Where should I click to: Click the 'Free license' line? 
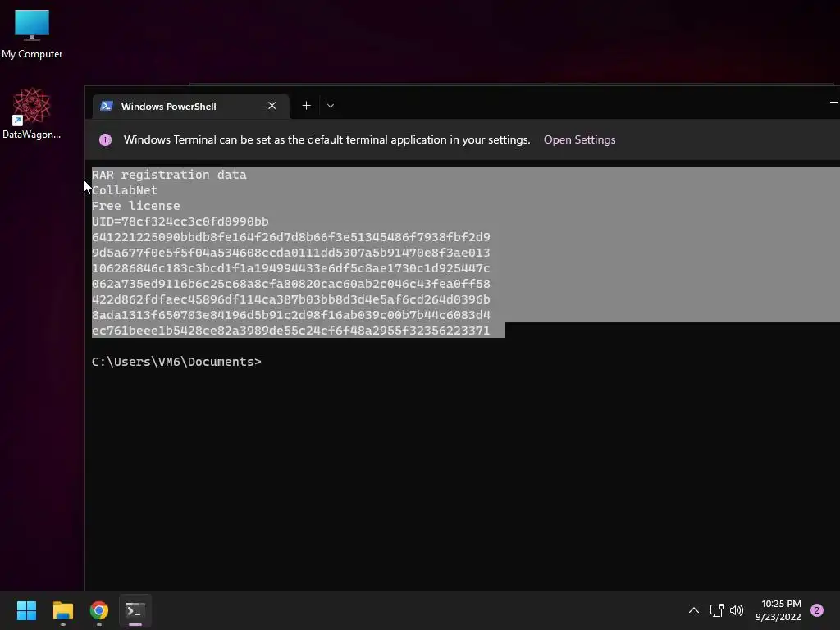pos(136,206)
